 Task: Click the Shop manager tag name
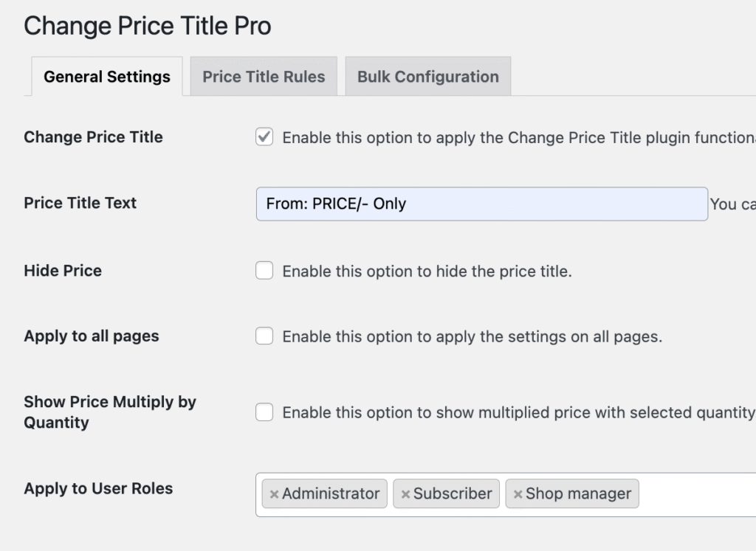578,494
